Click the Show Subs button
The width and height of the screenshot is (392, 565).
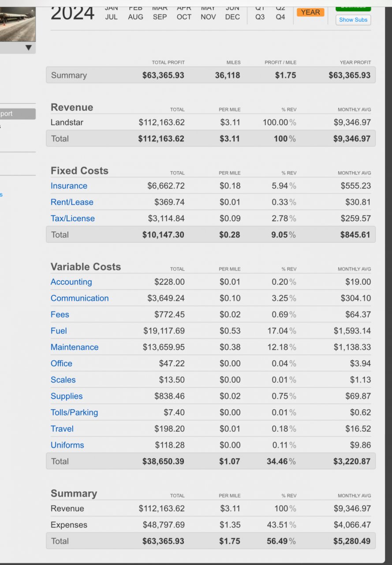(x=353, y=20)
